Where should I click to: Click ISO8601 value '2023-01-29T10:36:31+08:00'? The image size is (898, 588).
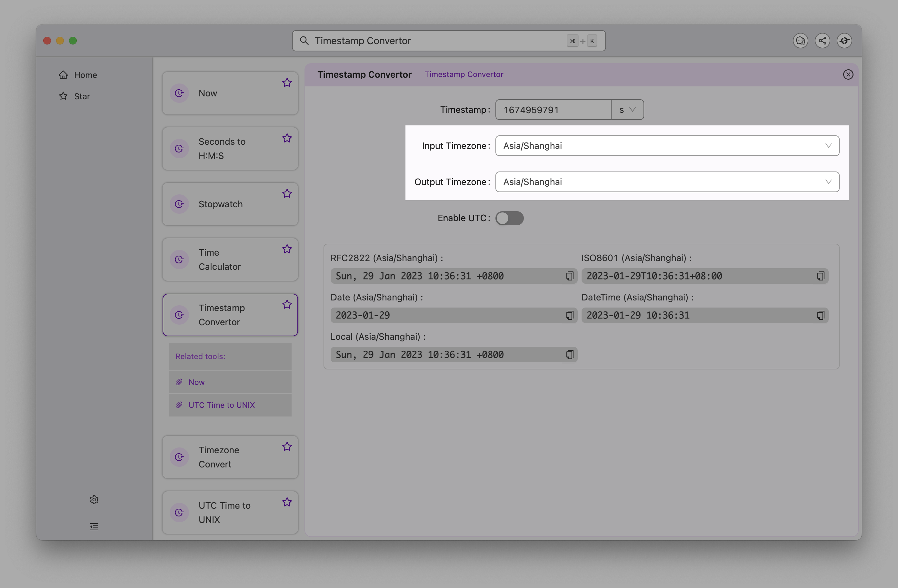pyautogui.click(x=654, y=276)
